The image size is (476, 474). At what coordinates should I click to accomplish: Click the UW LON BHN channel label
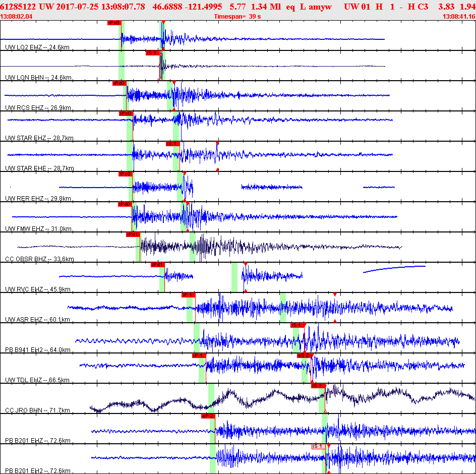click(38, 78)
